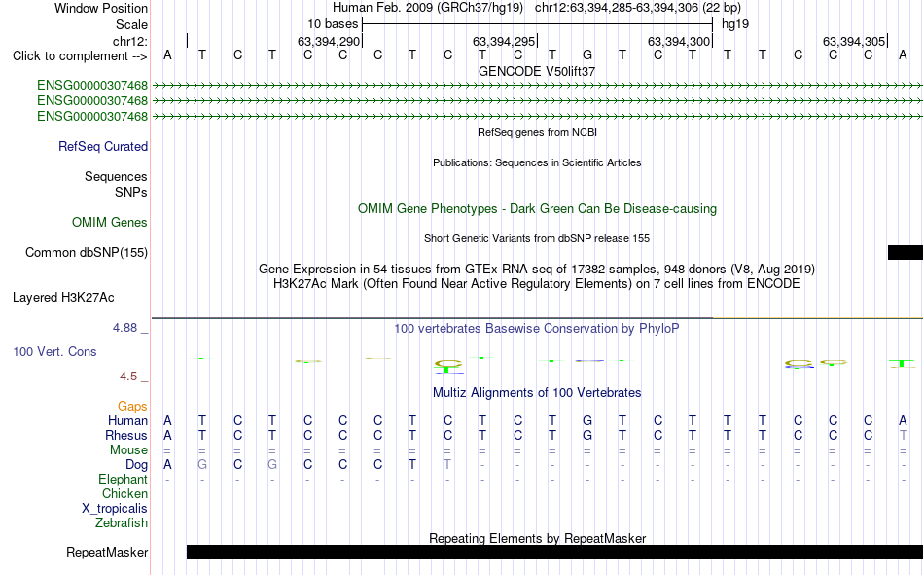
Task: Select the Gaps row label
Action: pos(132,406)
